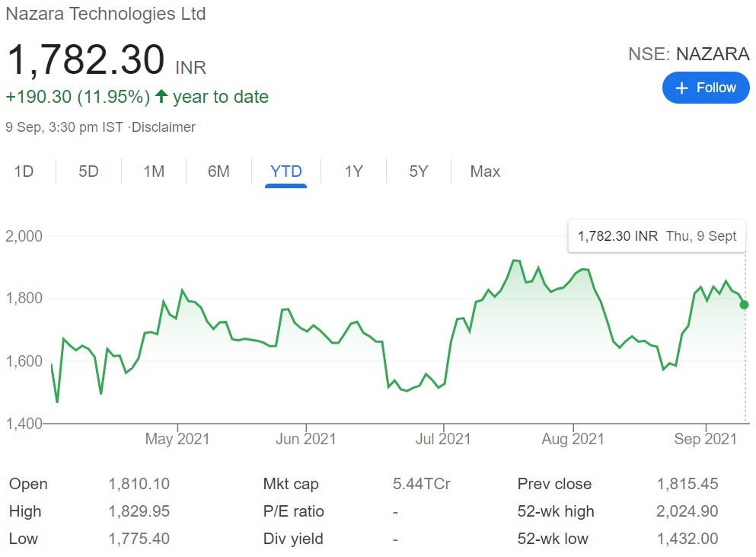Click the 1,400 y-axis label
756x557 pixels.
[24, 424]
